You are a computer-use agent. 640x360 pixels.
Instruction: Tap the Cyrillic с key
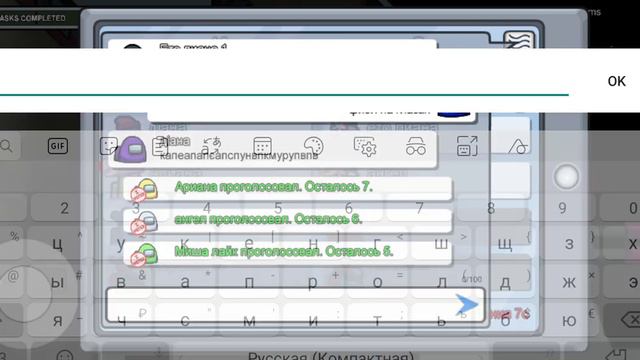(x=185, y=321)
